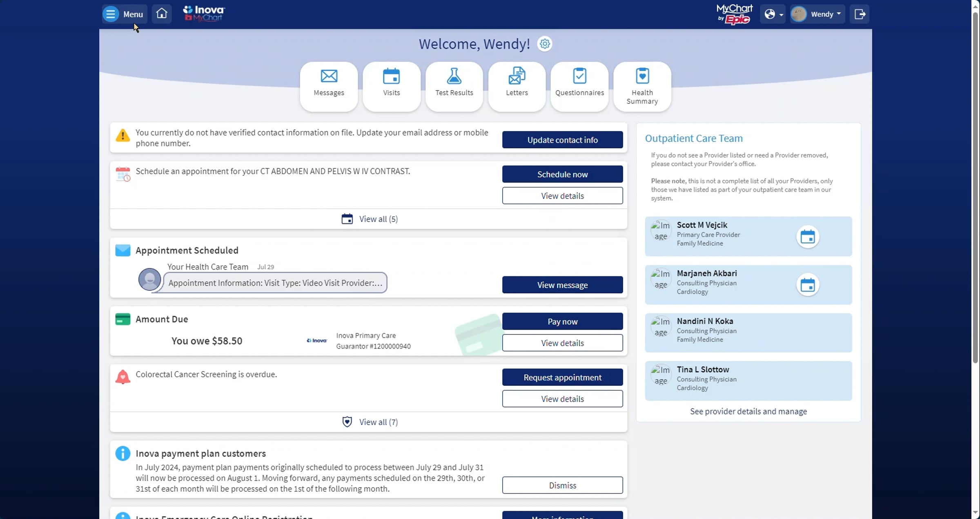Select Nandini N Koka provider card
The image size is (980, 519).
[x=748, y=333]
